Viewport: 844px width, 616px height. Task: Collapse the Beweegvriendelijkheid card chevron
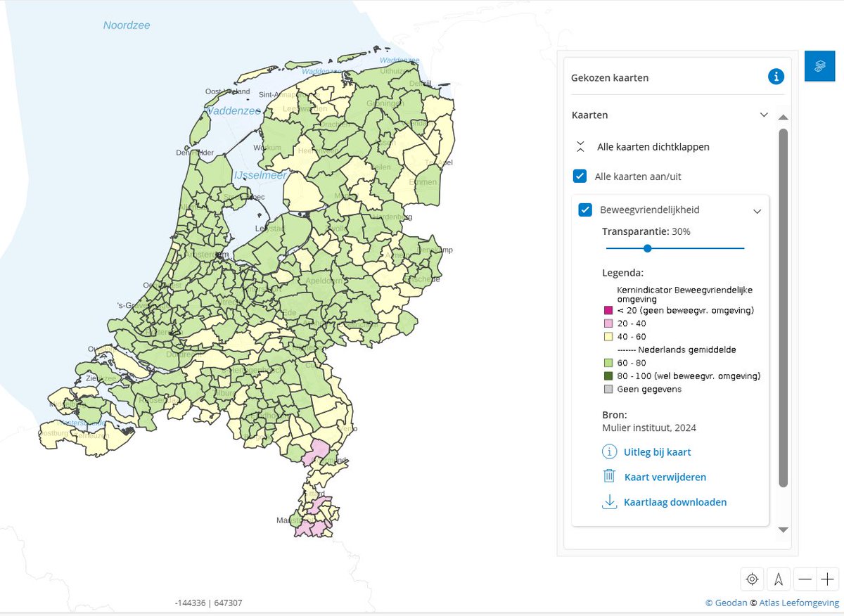coord(758,210)
